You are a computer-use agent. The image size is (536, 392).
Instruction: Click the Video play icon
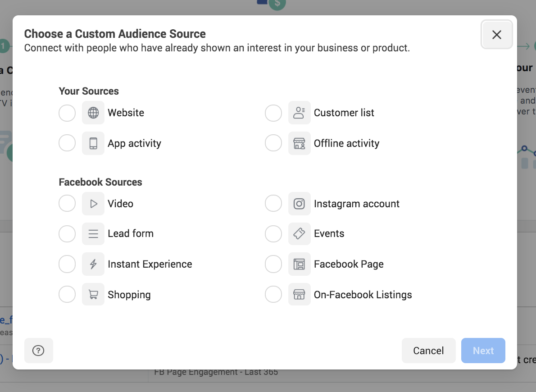(93, 203)
